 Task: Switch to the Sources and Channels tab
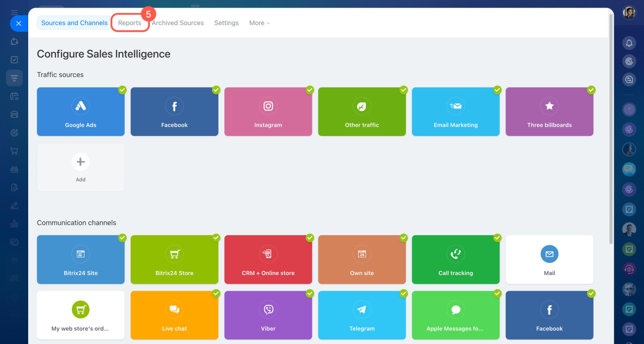tap(74, 23)
